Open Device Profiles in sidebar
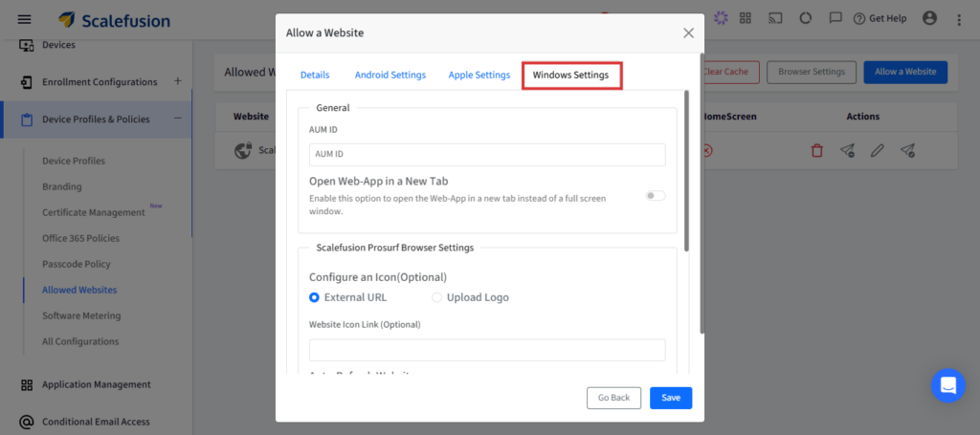The height and width of the screenshot is (435, 980). coord(74,161)
